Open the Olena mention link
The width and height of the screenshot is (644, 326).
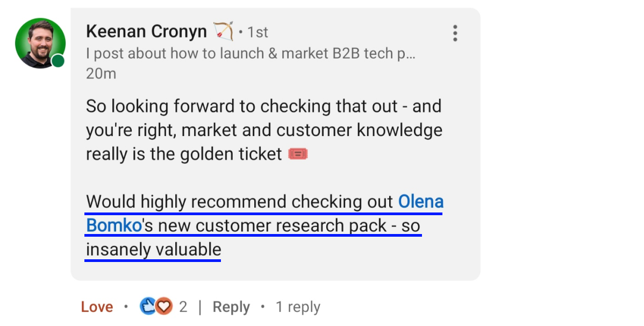point(420,202)
